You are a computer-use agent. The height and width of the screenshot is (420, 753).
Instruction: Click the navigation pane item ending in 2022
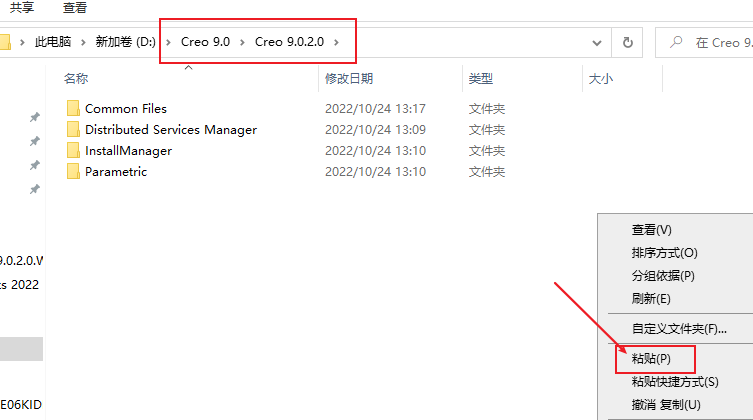tap(19, 285)
